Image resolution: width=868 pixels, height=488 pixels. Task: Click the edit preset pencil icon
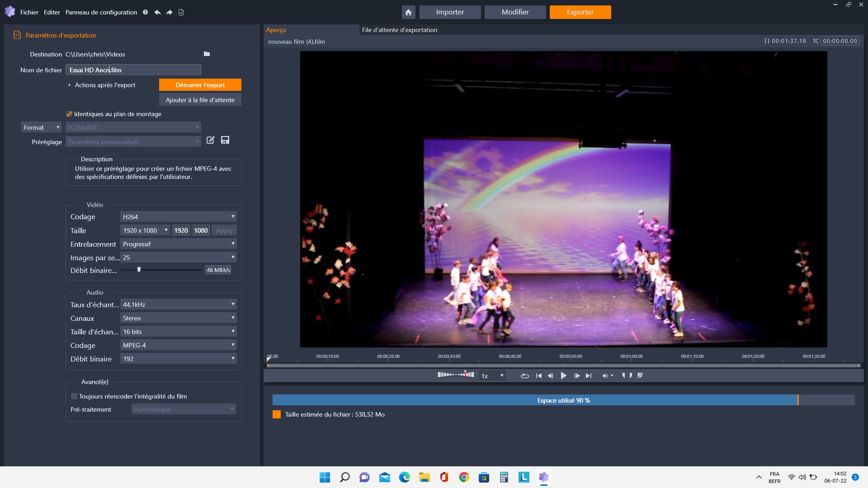coord(210,140)
